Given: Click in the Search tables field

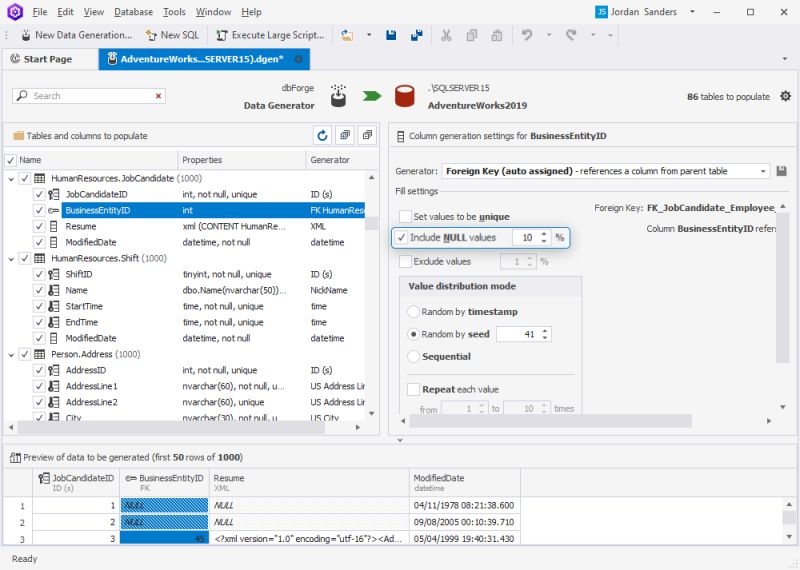Looking at the screenshot, I should click(x=89, y=96).
